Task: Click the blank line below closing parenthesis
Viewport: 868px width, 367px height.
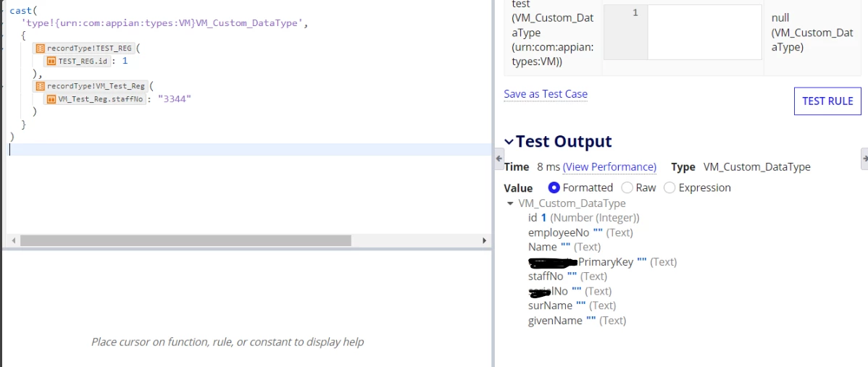Action: tap(249, 150)
